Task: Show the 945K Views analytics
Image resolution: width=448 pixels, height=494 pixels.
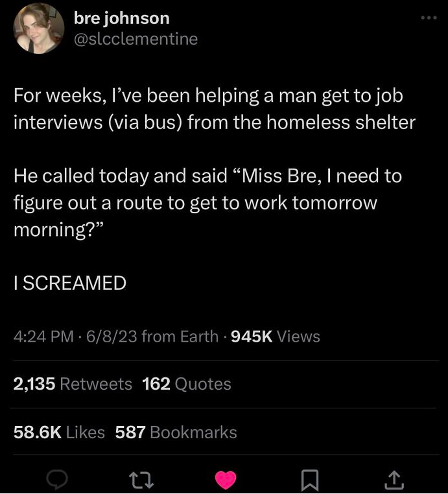Action: pos(276,336)
